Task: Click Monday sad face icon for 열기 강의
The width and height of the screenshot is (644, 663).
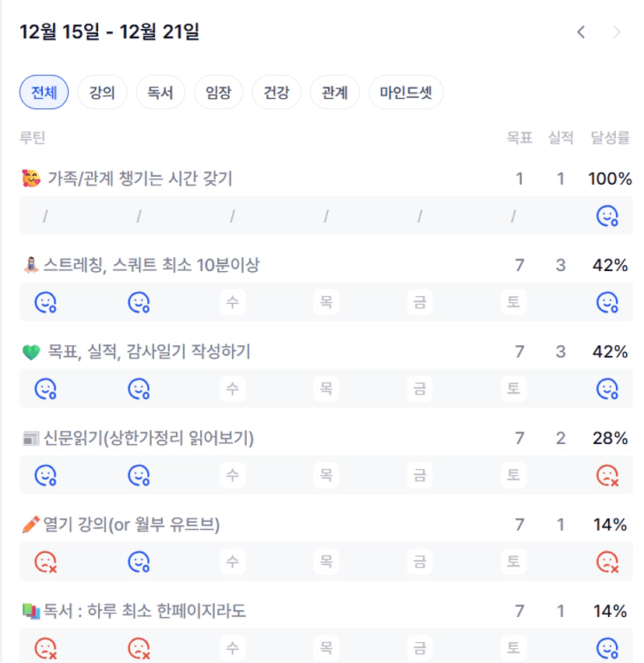Action: click(x=45, y=561)
